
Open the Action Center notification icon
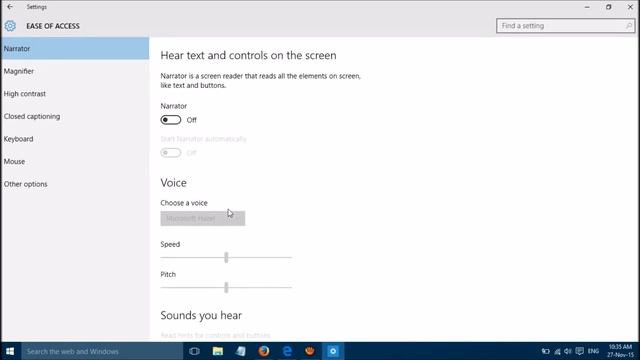580,351
